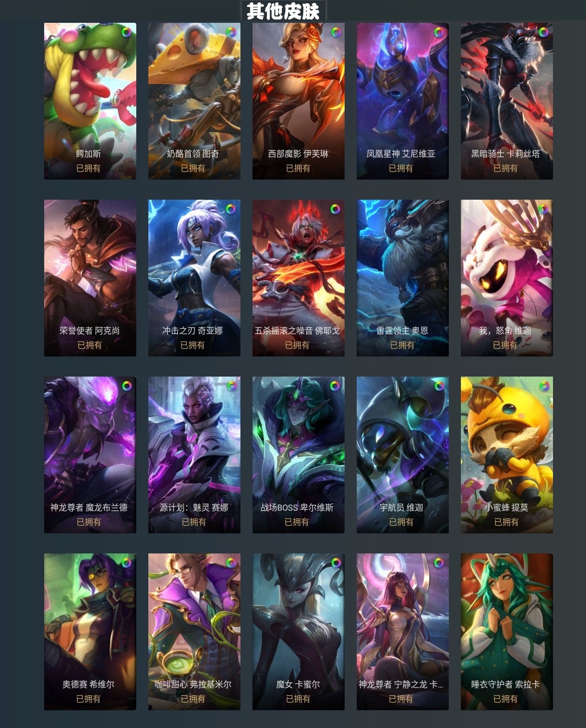Select the 睡衣守护者 索拉卡 skin thumbnail
The image size is (586, 728).
pos(507,632)
